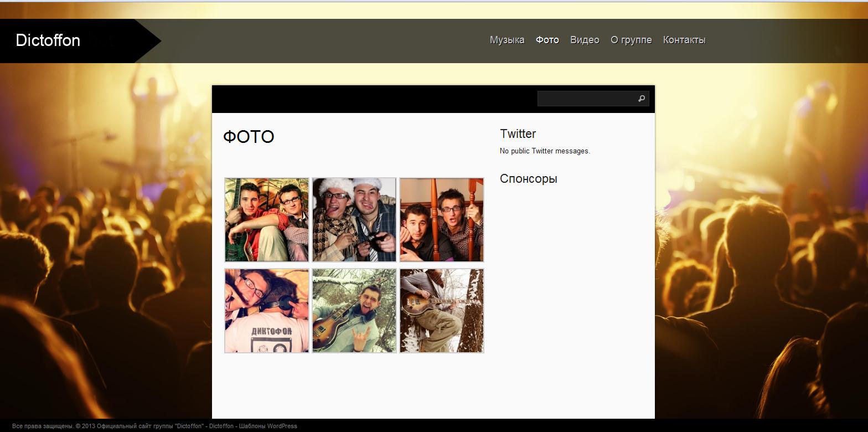The height and width of the screenshot is (432, 868).
Task: Click the 'No public Twitter messages.' text
Action: pos(545,151)
